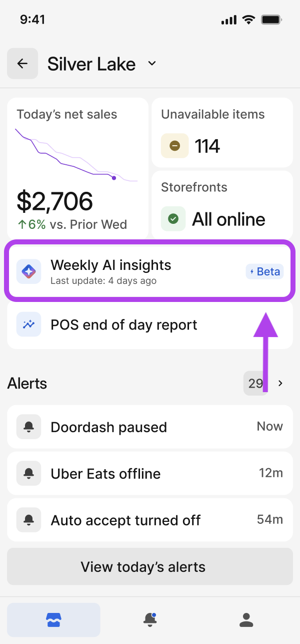Click the Weekly AI insights sparkle icon
Screen dimensions: 300x644
pyautogui.click(x=28, y=271)
